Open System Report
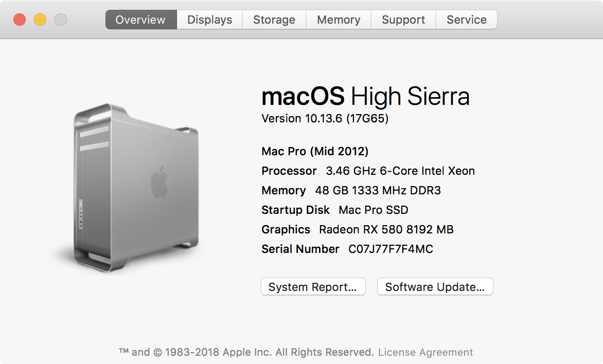 coord(313,287)
